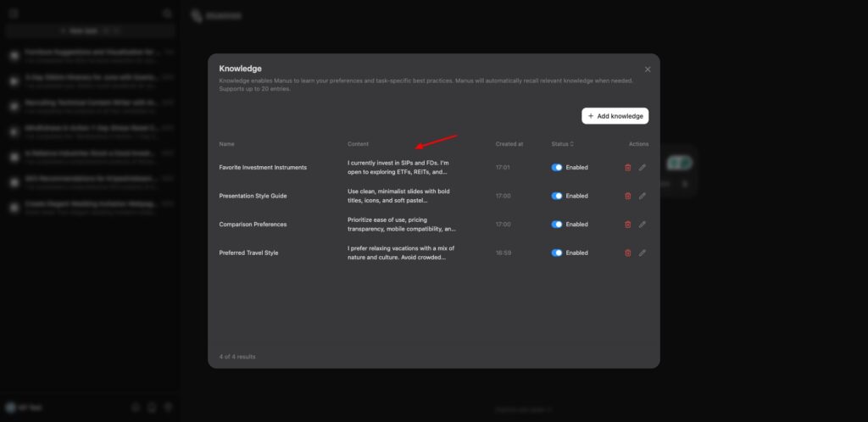
Task: Click the Created at column header
Action: [x=509, y=144]
